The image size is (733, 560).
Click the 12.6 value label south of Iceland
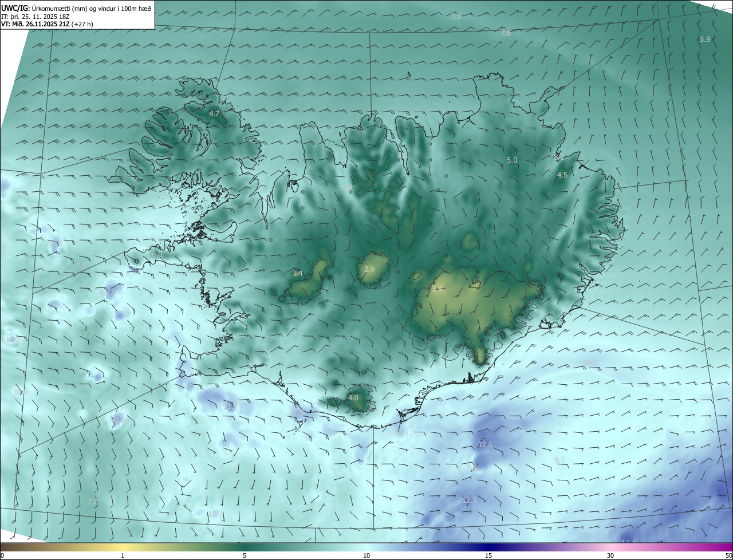[485, 444]
